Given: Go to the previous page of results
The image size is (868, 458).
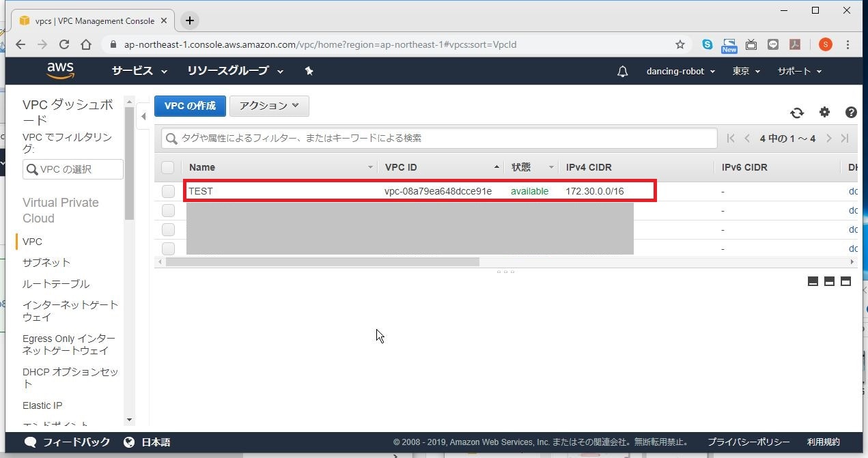Looking at the screenshot, I should [747, 139].
